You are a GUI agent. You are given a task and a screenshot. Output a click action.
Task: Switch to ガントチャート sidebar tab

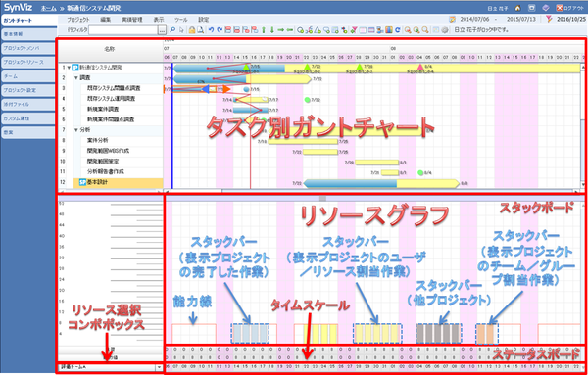(28, 21)
